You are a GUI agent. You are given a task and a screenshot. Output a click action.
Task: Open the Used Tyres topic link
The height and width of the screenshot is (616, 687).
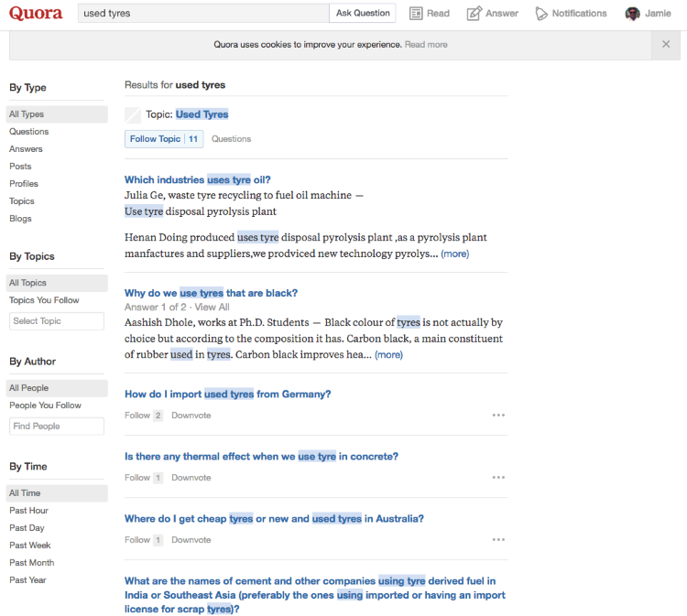point(202,114)
